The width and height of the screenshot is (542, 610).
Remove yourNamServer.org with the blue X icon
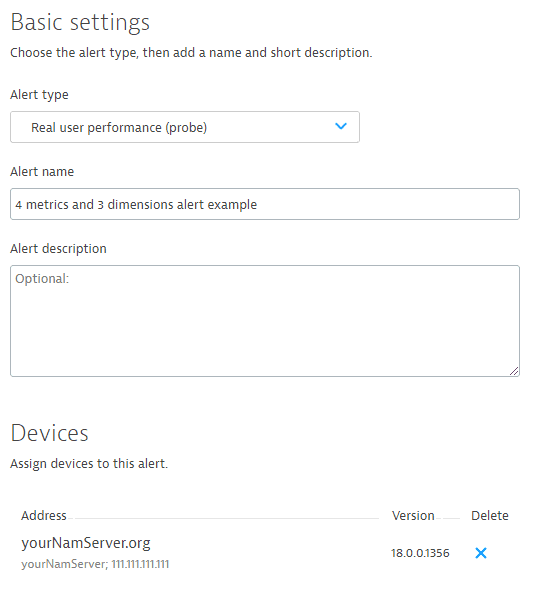[x=481, y=553]
